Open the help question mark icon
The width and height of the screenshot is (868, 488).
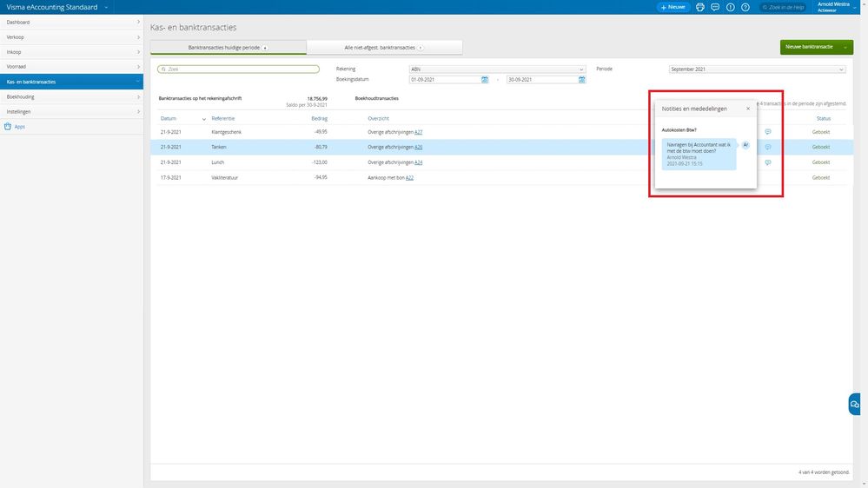click(745, 7)
